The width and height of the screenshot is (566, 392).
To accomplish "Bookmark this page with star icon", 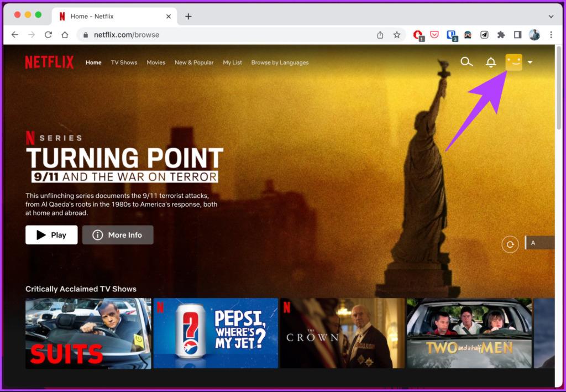I will tap(397, 35).
